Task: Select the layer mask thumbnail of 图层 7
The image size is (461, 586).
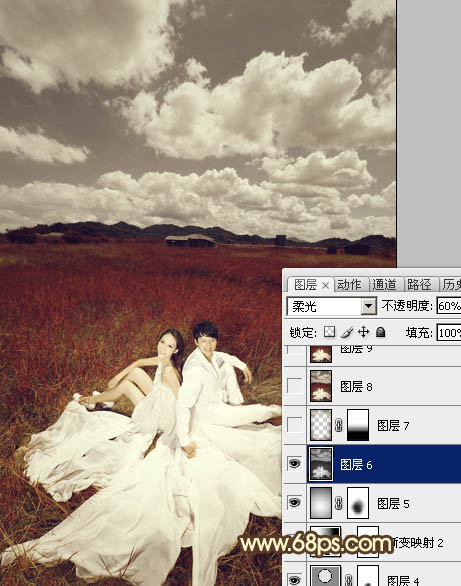Action: (x=358, y=425)
